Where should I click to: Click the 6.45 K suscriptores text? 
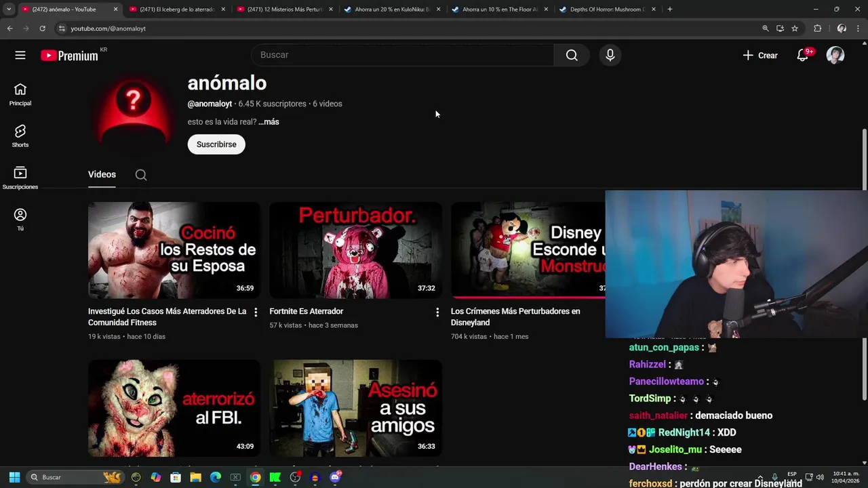(273, 104)
